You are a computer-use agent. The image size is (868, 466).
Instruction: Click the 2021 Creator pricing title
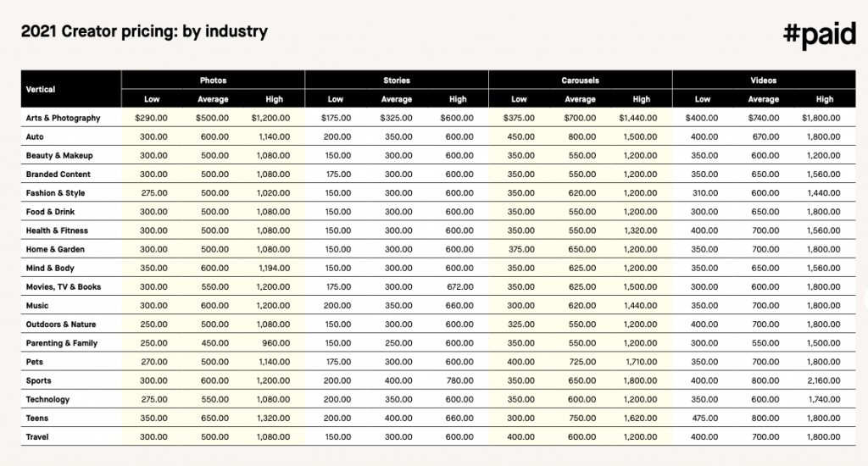pos(144,32)
